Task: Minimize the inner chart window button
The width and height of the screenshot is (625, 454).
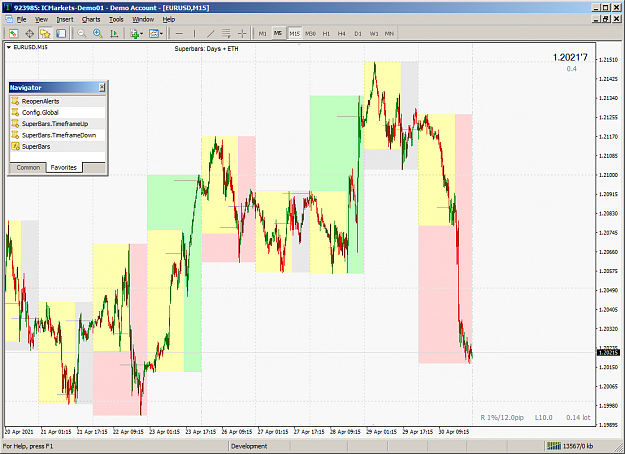Action: (596, 19)
